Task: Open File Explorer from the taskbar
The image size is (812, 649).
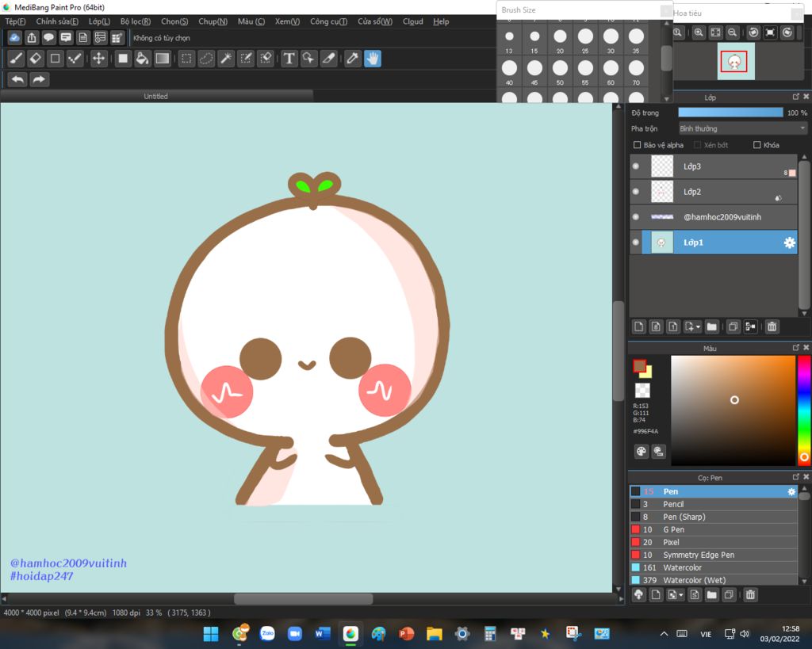Action: 434,634
